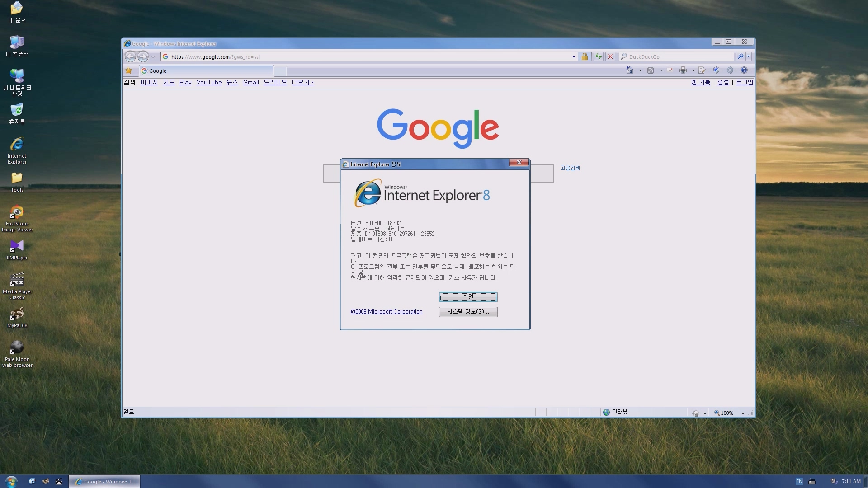Open the YouTube link in Google bar

point(209,82)
